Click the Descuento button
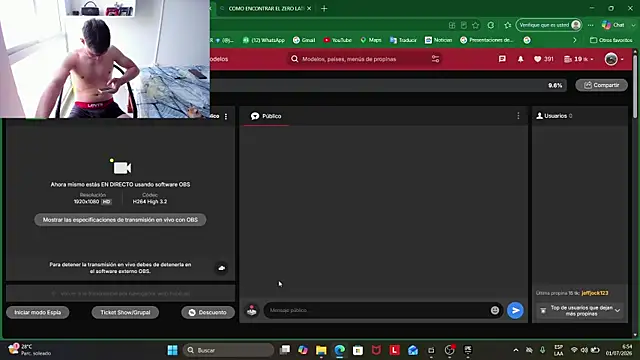 (x=208, y=312)
